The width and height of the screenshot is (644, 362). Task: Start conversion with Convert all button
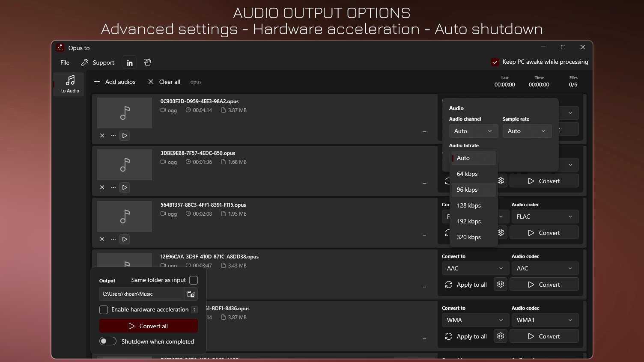[149, 326]
